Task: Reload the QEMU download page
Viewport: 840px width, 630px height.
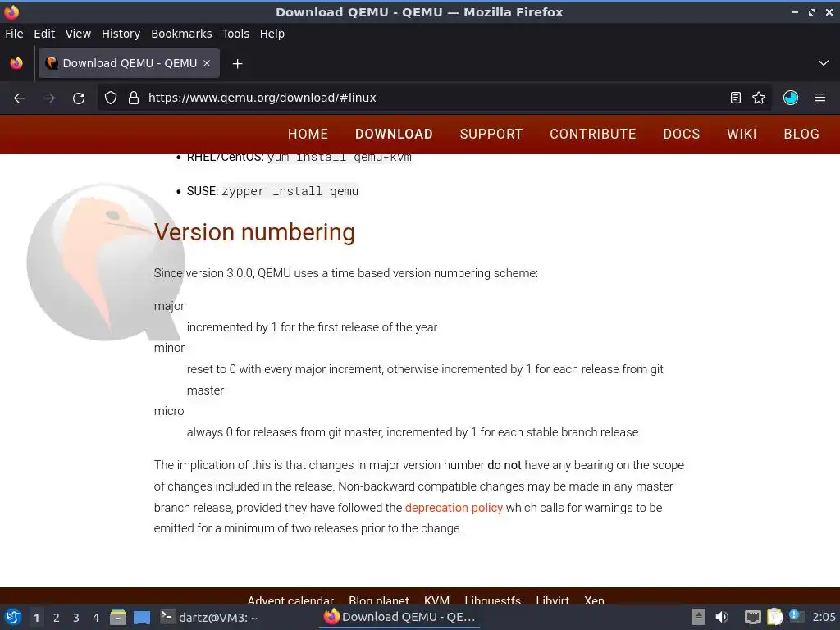Action: [79, 98]
